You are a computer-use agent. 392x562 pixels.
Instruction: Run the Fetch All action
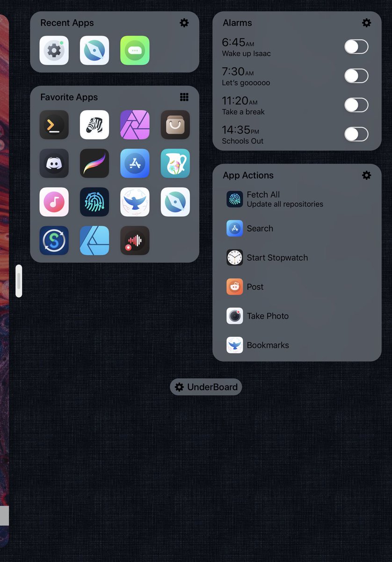click(297, 199)
